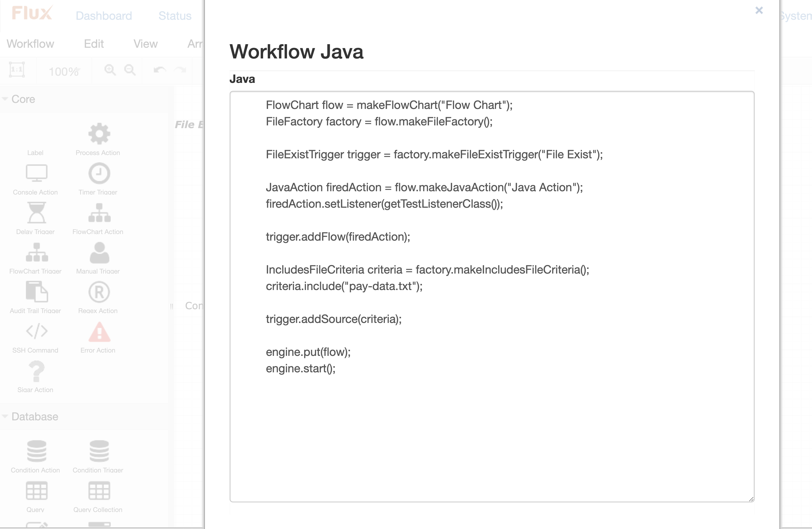This screenshot has height=529, width=812.
Task: Select the Regex Action icon
Action: click(99, 292)
